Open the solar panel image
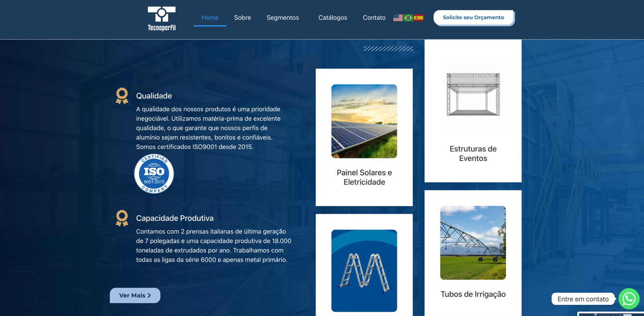This screenshot has width=644, height=316. pyautogui.click(x=364, y=121)
